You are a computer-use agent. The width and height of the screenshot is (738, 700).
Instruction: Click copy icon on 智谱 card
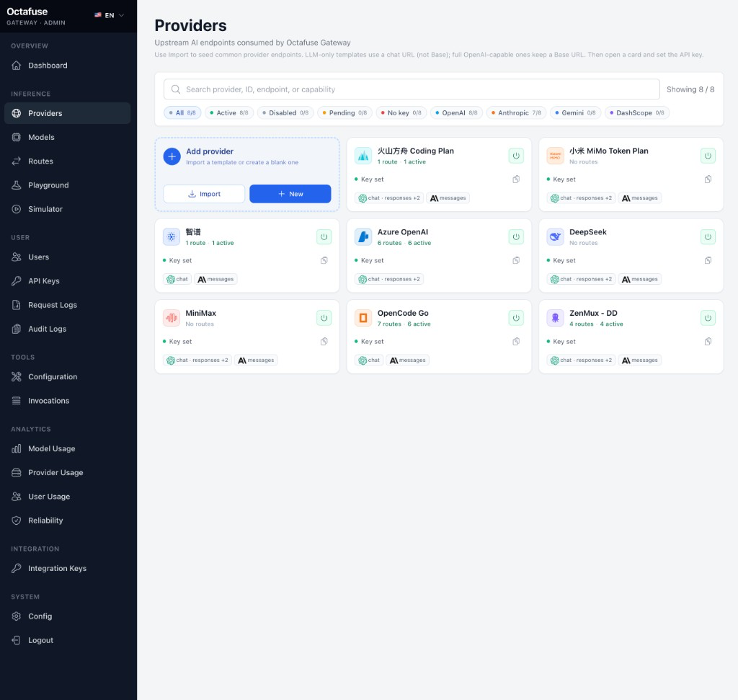(x=324, y=260)
